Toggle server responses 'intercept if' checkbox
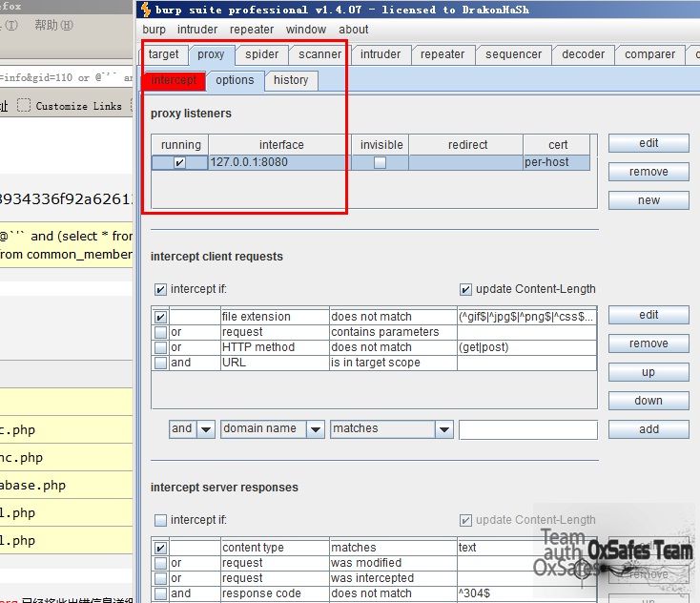This screenshot has width=700, height=603. pyautogui.click(x=160, y=520)
